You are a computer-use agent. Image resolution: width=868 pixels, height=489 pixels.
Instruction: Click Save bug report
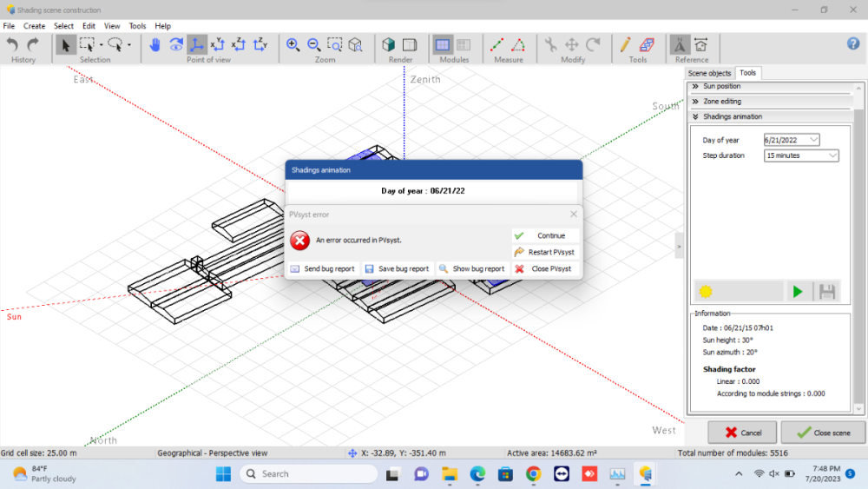pyautogui.click(x=398, y=269)
